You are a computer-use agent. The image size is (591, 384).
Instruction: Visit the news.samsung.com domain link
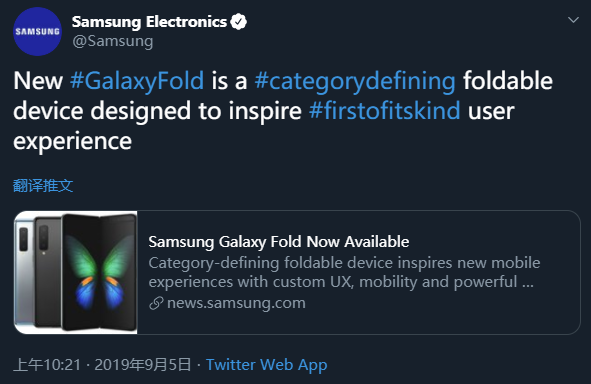tap(236, 303)
